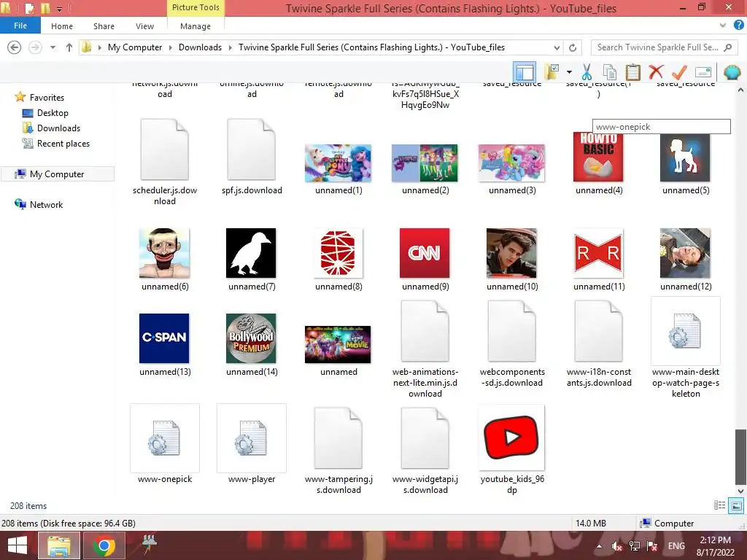
Task: Open the File ribbon tab
Action: coord(20,26)
